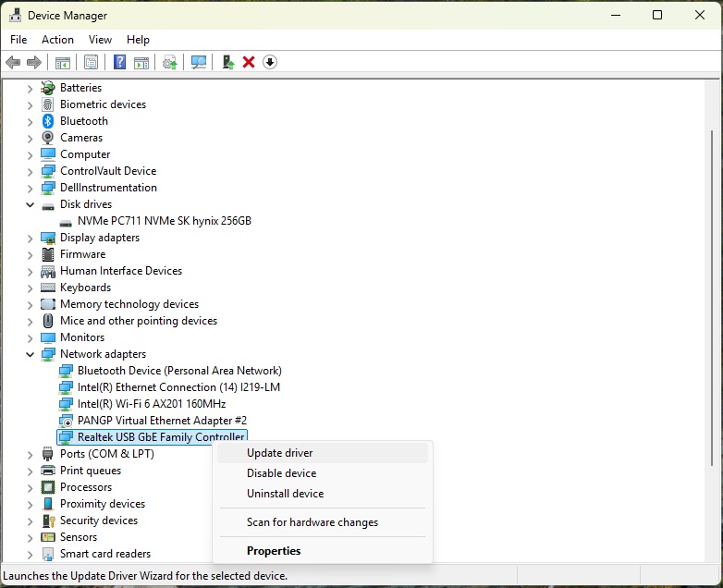Click the Disable device down-arrow icon
Screen dimensions: 723x588
270,62
